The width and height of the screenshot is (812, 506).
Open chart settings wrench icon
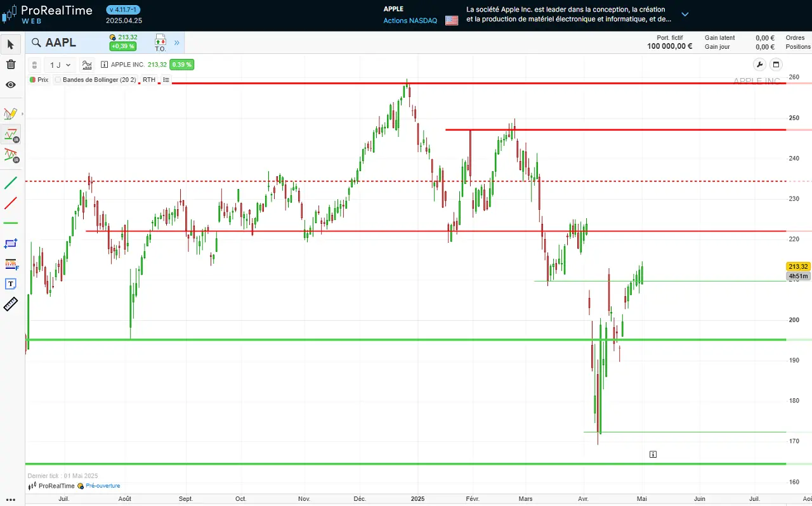pos(759,65)
